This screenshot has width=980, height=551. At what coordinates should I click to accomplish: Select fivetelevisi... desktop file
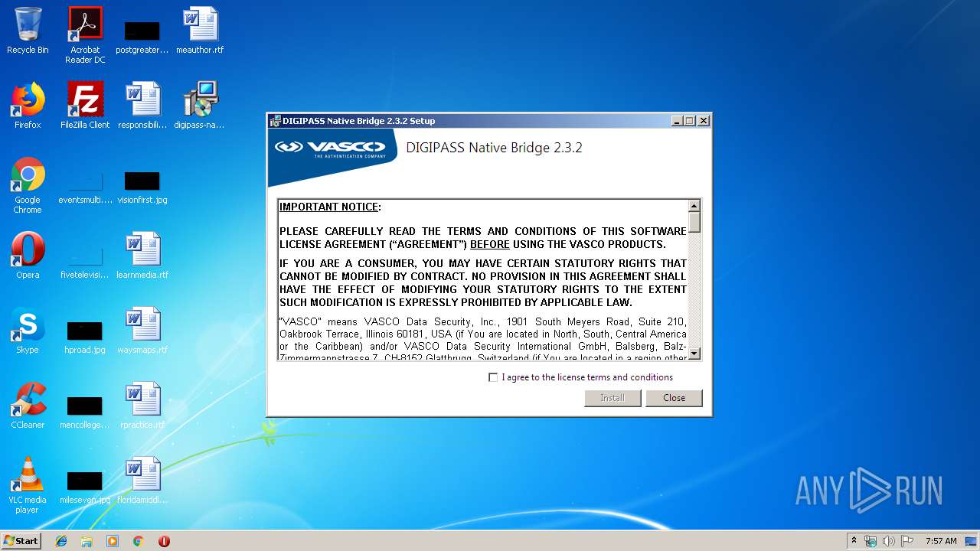(x=85, y=263)
